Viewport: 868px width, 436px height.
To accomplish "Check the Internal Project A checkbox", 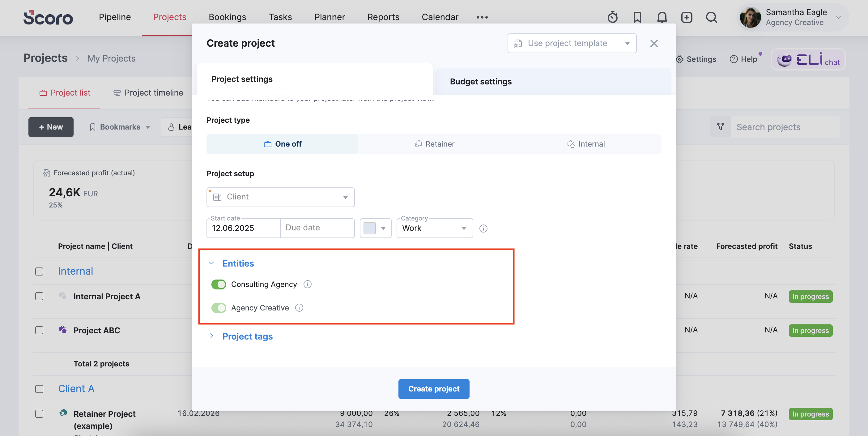I will pyautogui.click(x=39, y=296).
